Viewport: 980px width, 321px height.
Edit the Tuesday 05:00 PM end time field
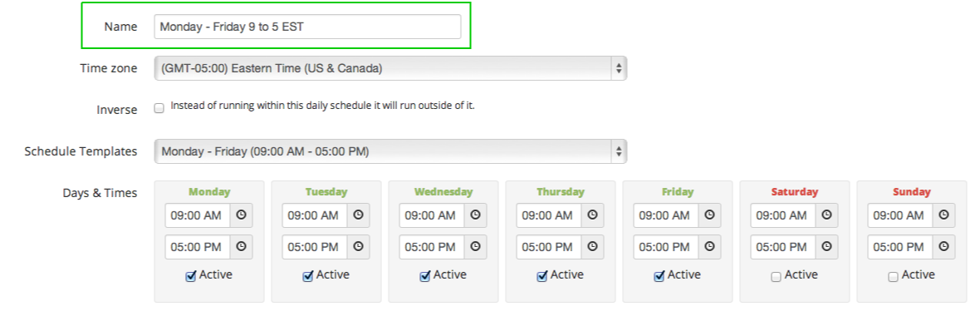[315, 247]
